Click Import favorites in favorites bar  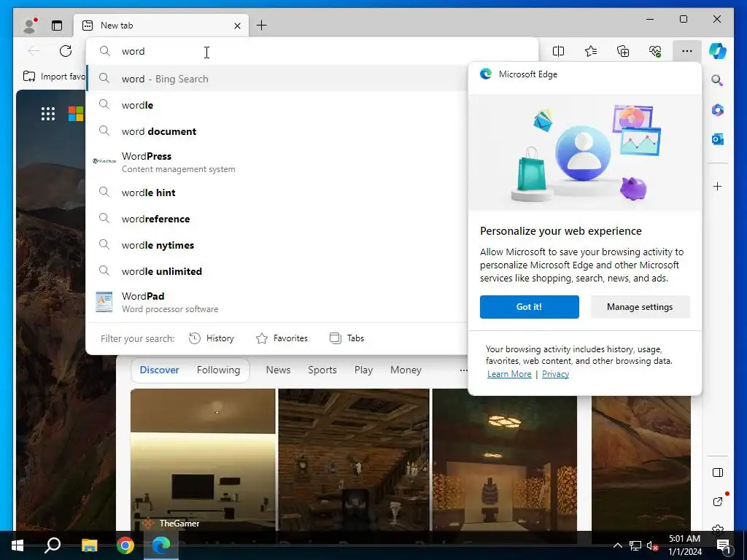[x=54, y=76]
